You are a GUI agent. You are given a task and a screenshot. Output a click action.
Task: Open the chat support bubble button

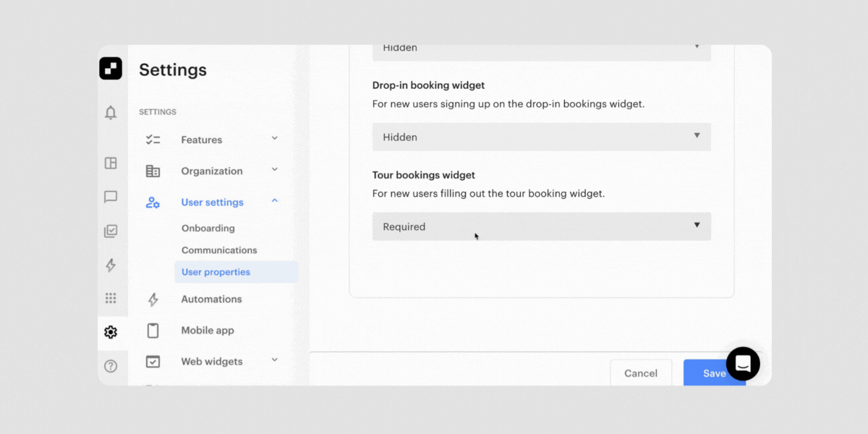pyautogui.click(x=743, y=364)
